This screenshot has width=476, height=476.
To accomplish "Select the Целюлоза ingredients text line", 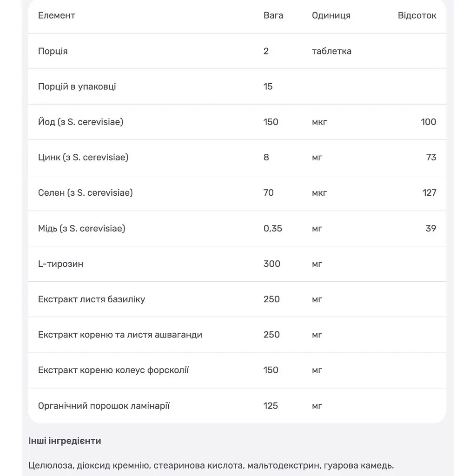I will click(211, 465).
